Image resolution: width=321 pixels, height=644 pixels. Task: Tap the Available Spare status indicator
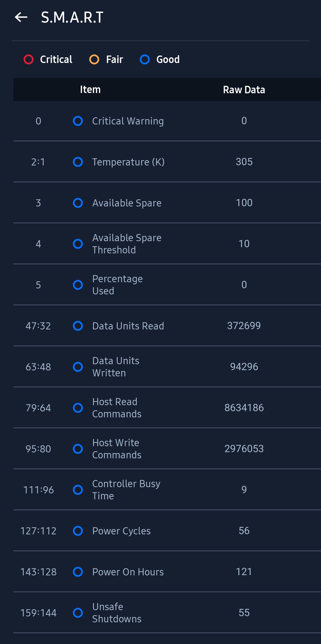pyautogui.click(x=78, y=203)
